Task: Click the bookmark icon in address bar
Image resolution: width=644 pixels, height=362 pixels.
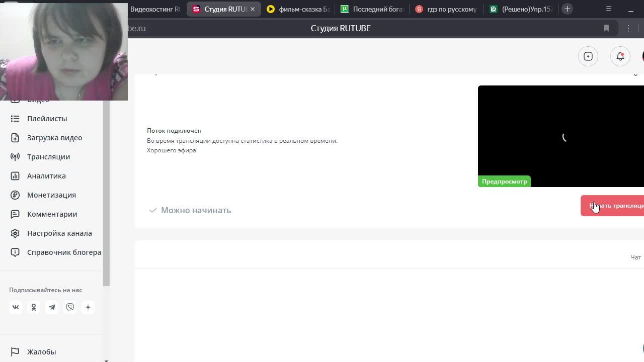Action: 606,28
